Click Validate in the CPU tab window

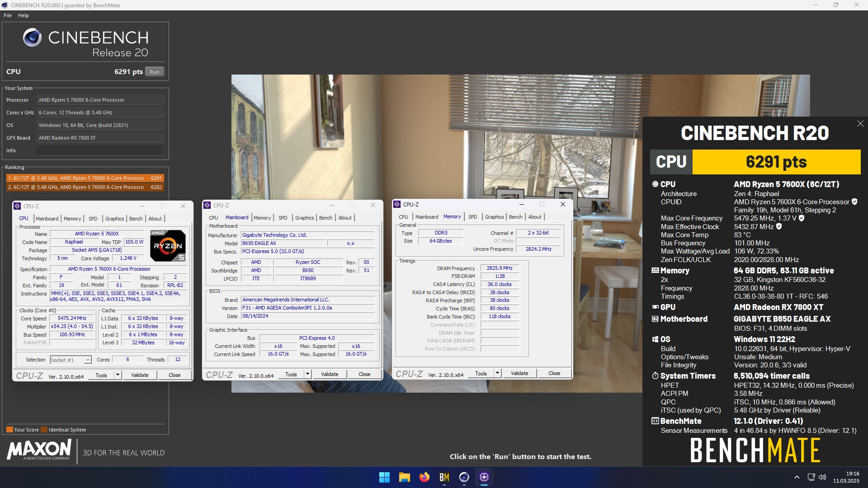(140, 375)
